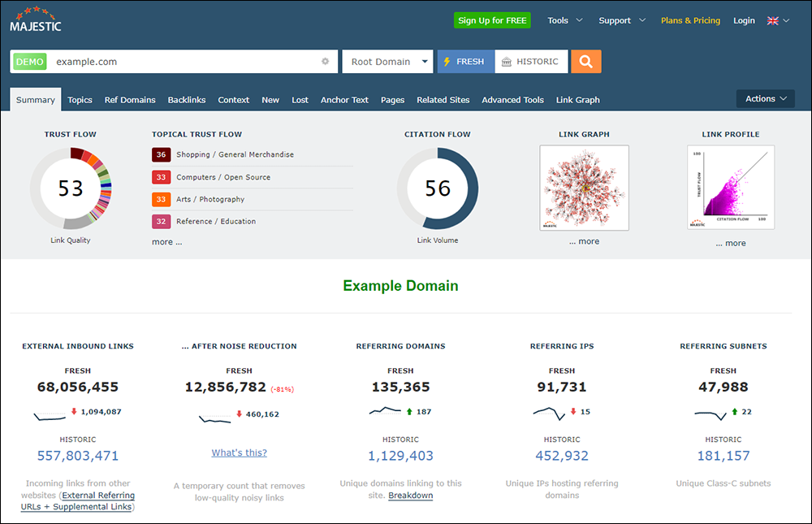Image resolution: width=812 pixels, height=524 pixels.
Task: Open the Link Profile chart thumbnail
Action: pyautogui.click(x=731, y=188)
